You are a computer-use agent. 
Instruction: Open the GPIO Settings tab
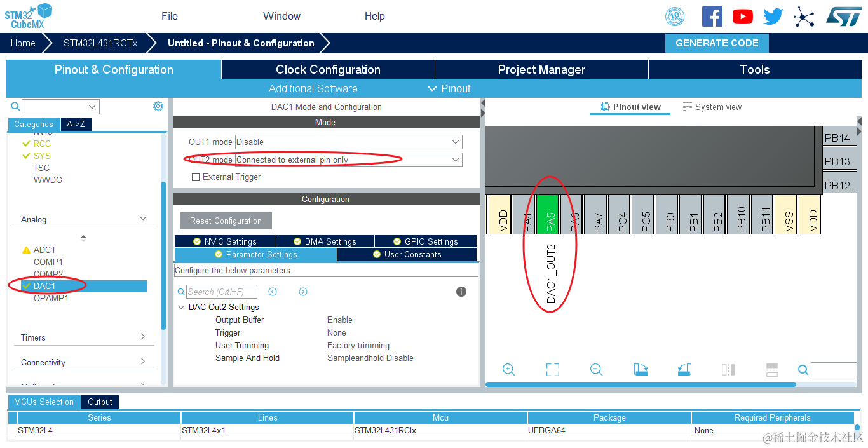425,241
